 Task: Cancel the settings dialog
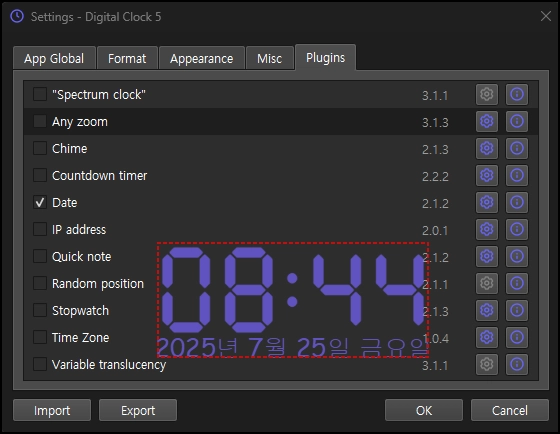510,410
